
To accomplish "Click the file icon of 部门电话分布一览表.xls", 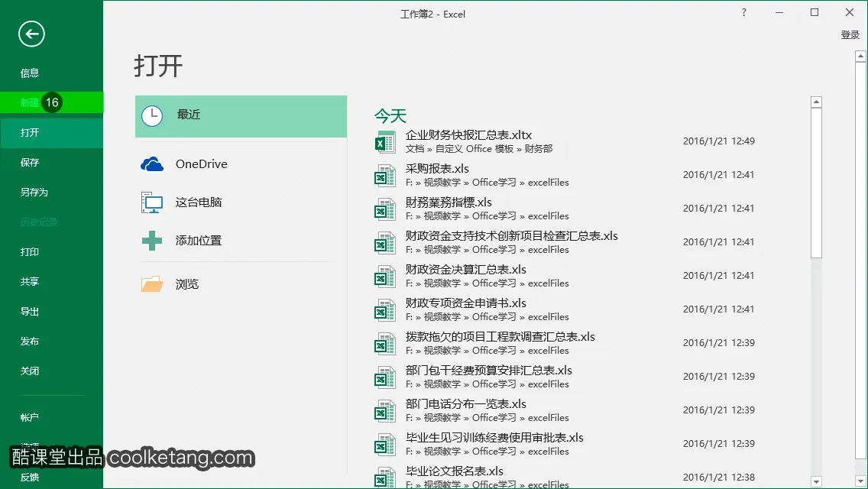I will pyautogui.click(x=385, y=411).
